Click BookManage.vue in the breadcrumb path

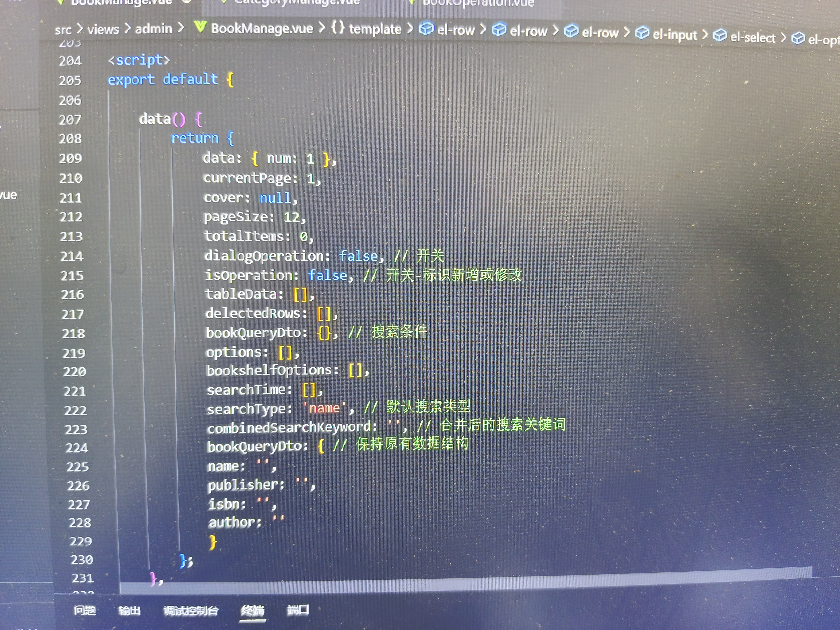(x=262, y=28)
